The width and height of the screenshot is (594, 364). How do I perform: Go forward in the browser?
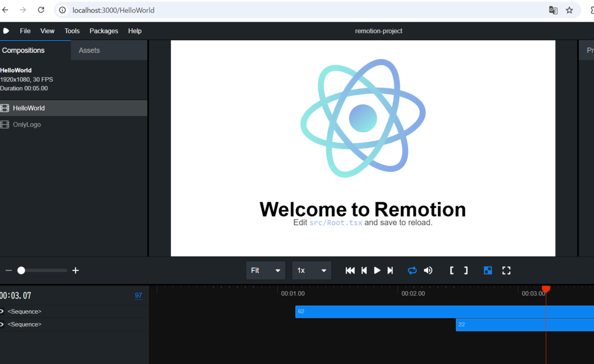tap(23, 10)
